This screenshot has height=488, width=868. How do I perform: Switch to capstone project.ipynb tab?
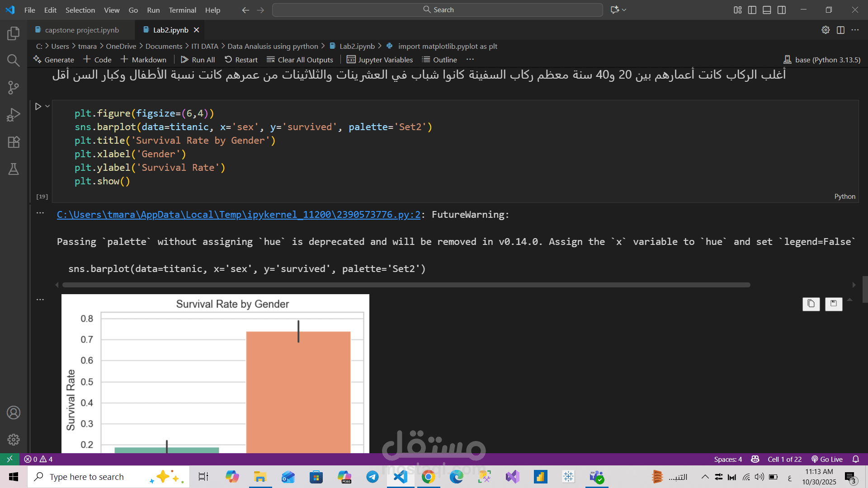82,30
